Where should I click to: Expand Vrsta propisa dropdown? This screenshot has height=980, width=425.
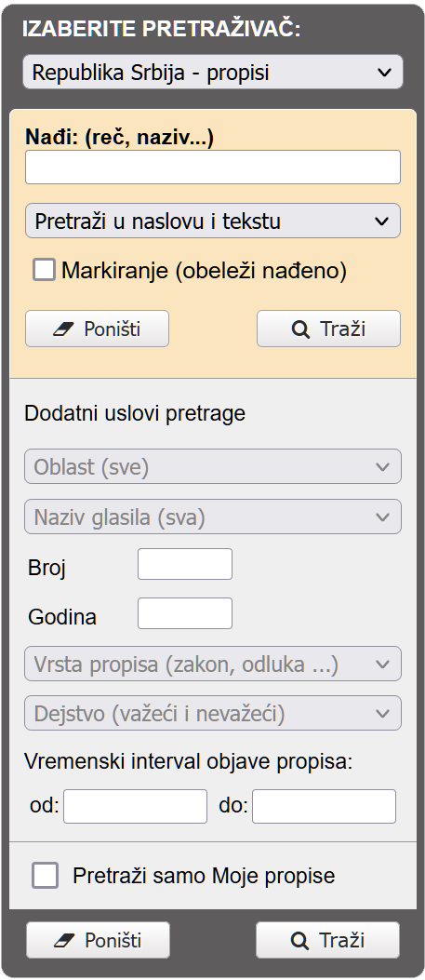[x=213, y=664]
